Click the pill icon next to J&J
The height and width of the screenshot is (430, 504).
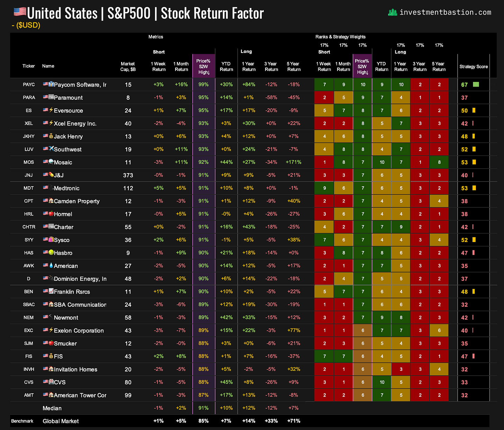pos(51,174)
